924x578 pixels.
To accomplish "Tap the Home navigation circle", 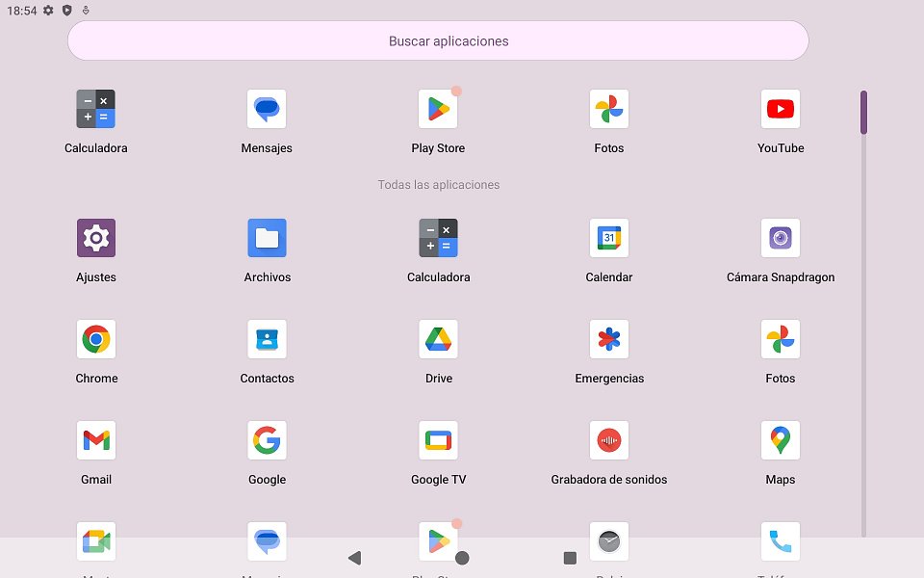I will (x=463, y=558).
